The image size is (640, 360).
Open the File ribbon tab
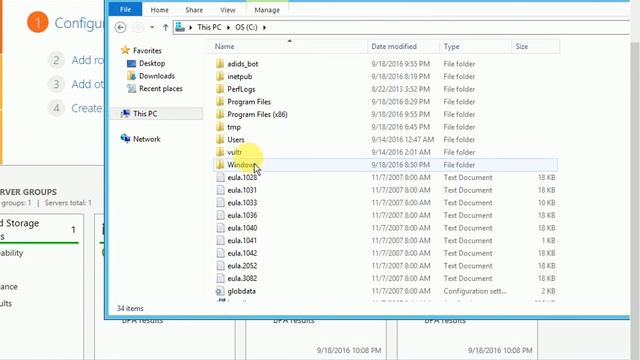(x=125, y=9)
